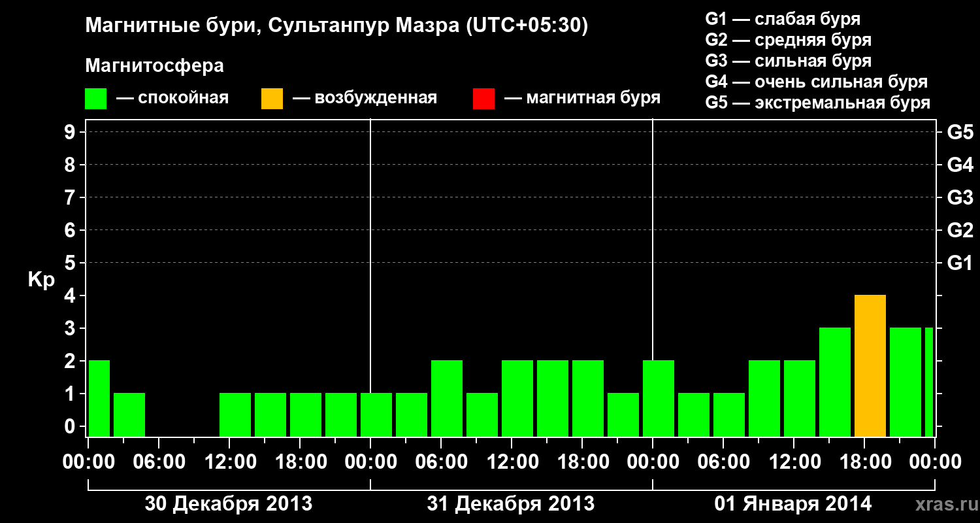Select the full-width Kp 3 bar right after orange bar
The height and width of the screenshot is (523, 980).
click(906, 382)
